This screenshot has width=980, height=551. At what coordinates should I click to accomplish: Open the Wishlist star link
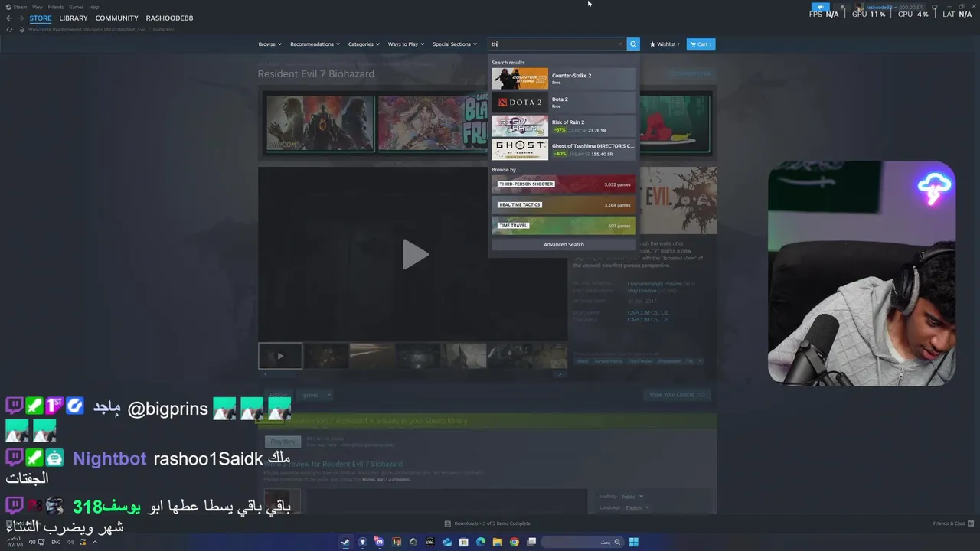click(665, 44)
